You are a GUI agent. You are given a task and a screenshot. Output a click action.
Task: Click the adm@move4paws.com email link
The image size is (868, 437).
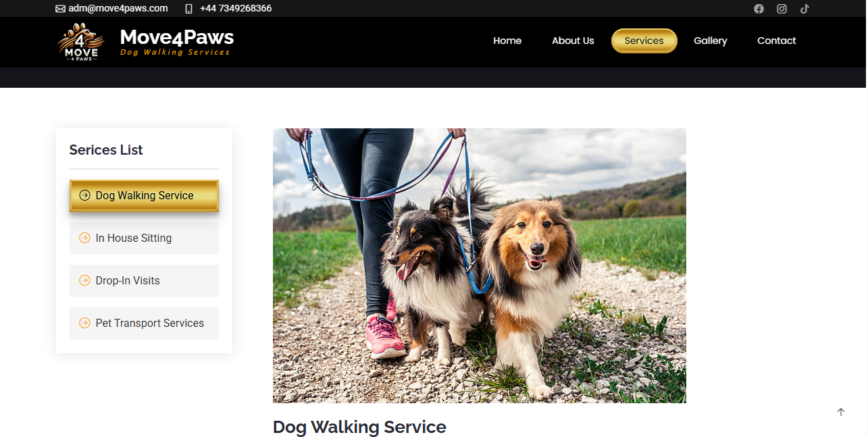[x=118, y=9]
